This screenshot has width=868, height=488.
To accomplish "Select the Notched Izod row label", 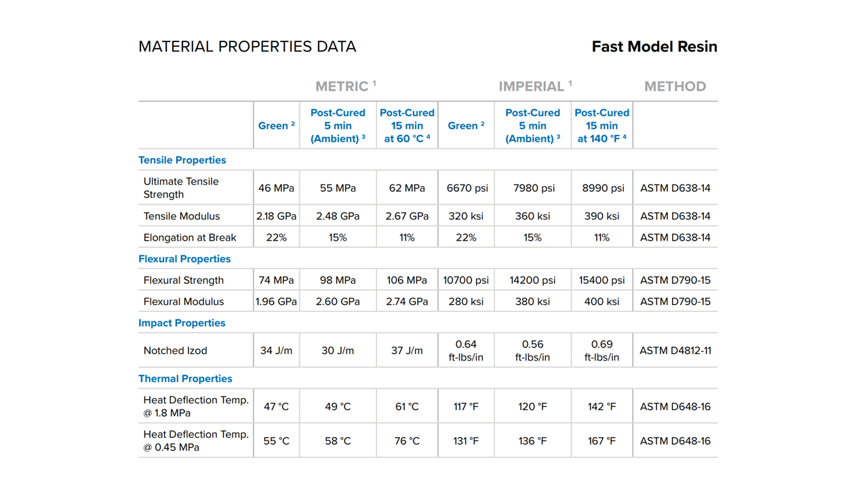I will 175,350.
